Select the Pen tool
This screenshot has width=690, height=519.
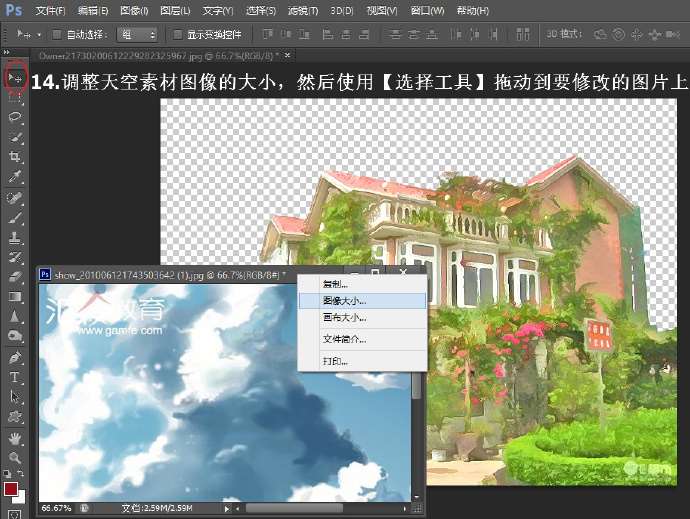(x=15, y=357)
